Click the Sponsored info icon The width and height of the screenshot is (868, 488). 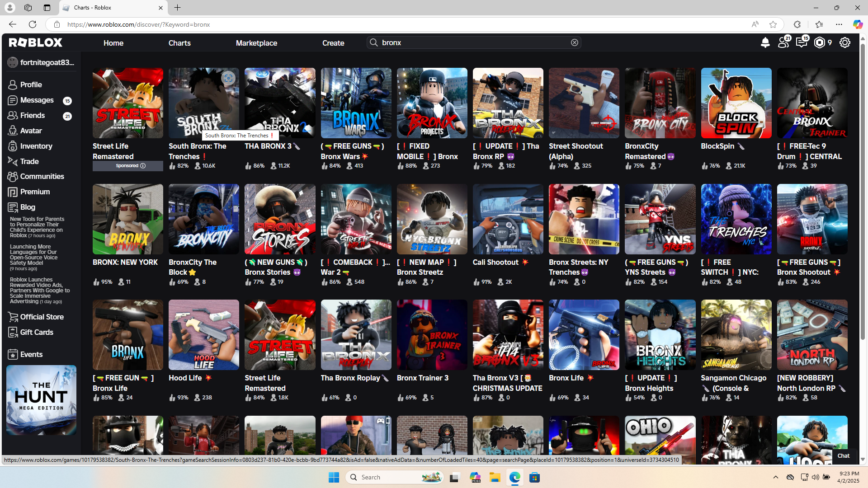click(x=143, y=166)
